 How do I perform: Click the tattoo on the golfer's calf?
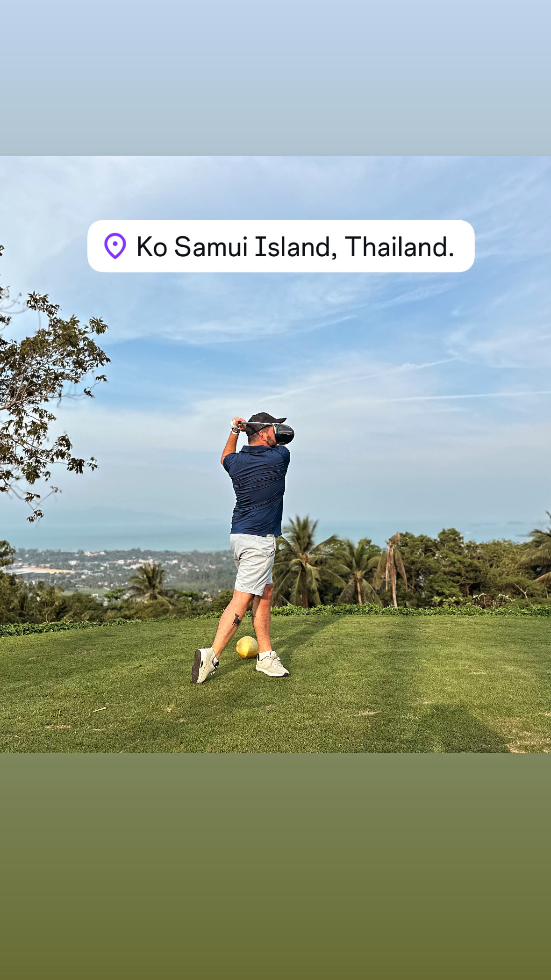[237, 620]
